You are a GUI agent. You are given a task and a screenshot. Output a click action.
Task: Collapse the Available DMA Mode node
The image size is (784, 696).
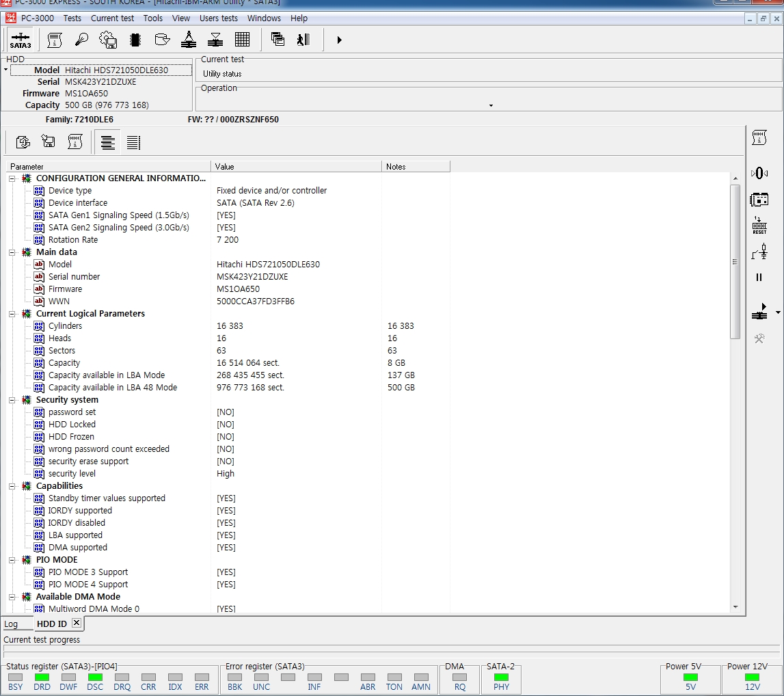click(12, 597)
